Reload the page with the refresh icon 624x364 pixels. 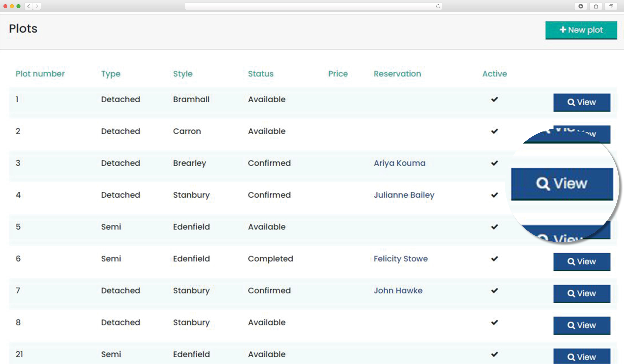[438, 6]
